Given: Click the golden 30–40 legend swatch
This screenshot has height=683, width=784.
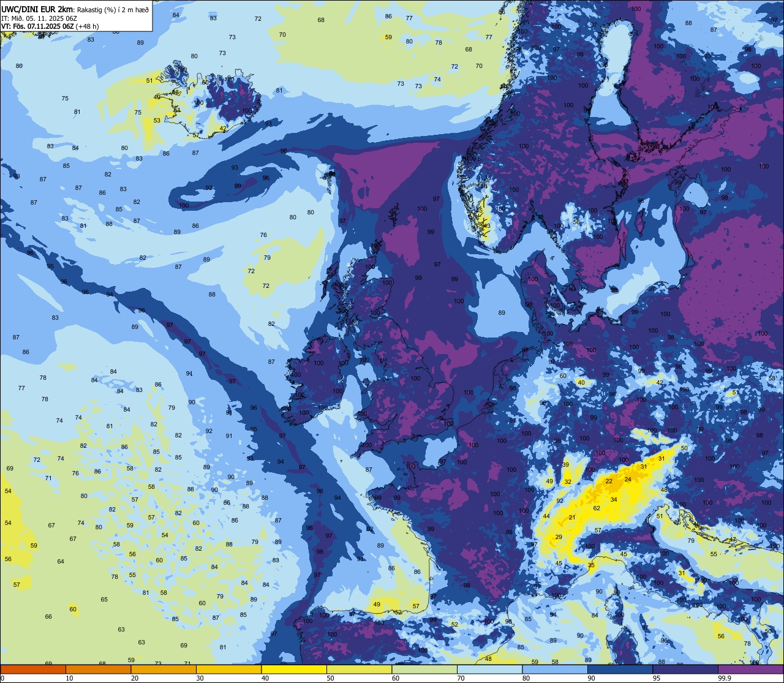Looking at the screenshot, I should click(229, 669).
